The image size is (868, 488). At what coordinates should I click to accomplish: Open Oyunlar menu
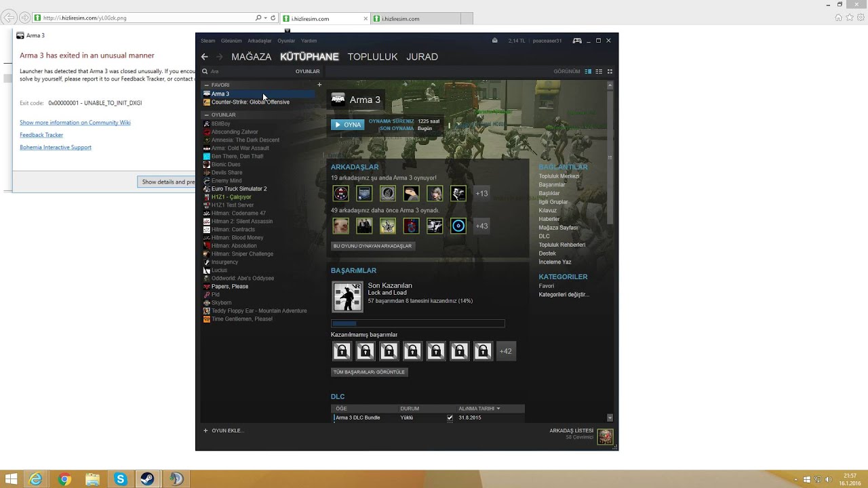(286, 41)
